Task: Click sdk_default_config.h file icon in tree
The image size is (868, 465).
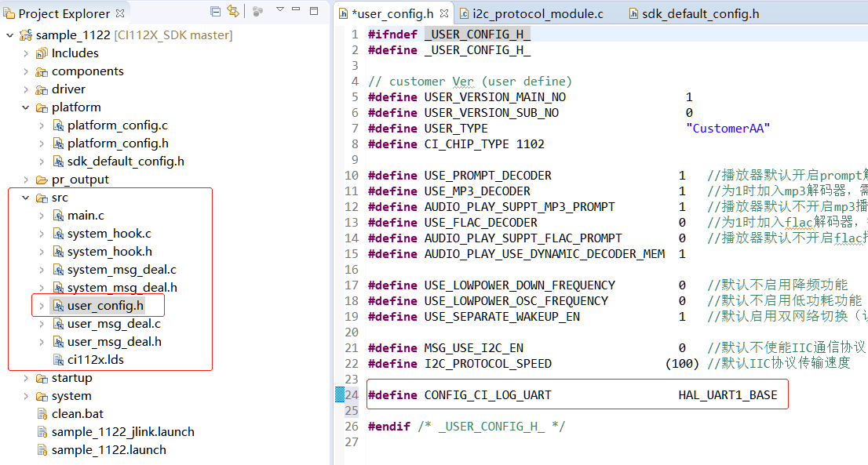Action: pos(58,162)
